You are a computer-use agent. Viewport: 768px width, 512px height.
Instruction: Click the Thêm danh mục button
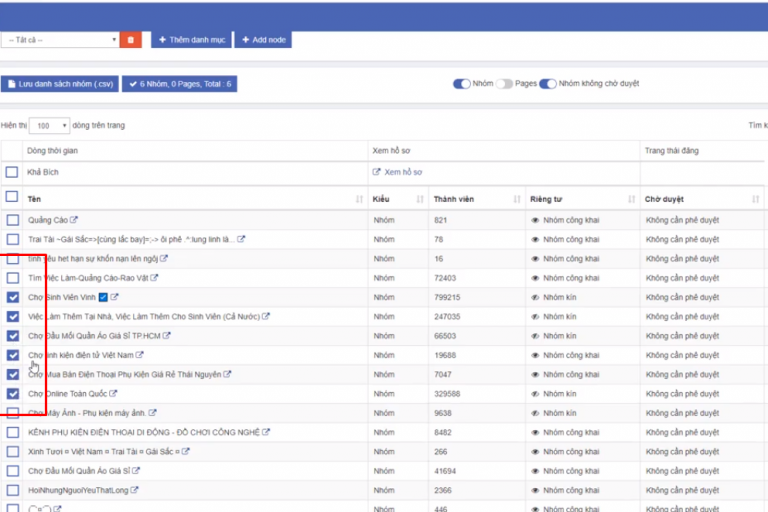click(190, 40)
